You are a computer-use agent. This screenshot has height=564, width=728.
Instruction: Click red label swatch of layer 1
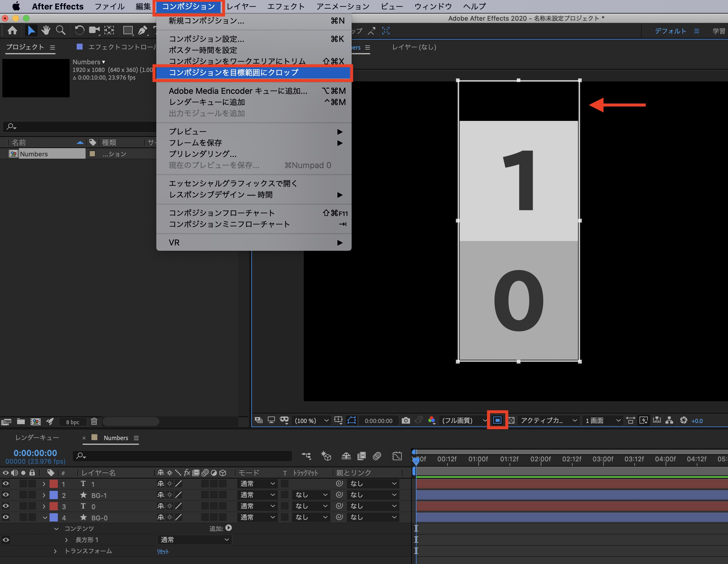(54, 484)
